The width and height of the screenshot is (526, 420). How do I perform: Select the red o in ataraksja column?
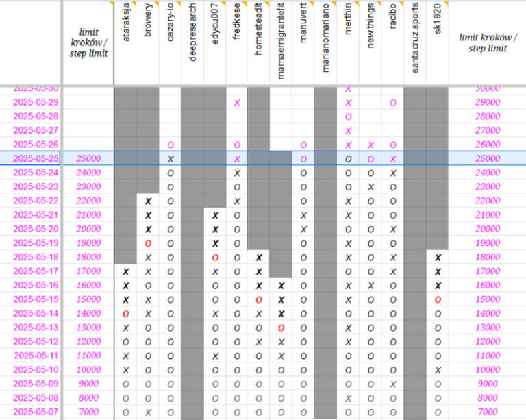[126, 314]
